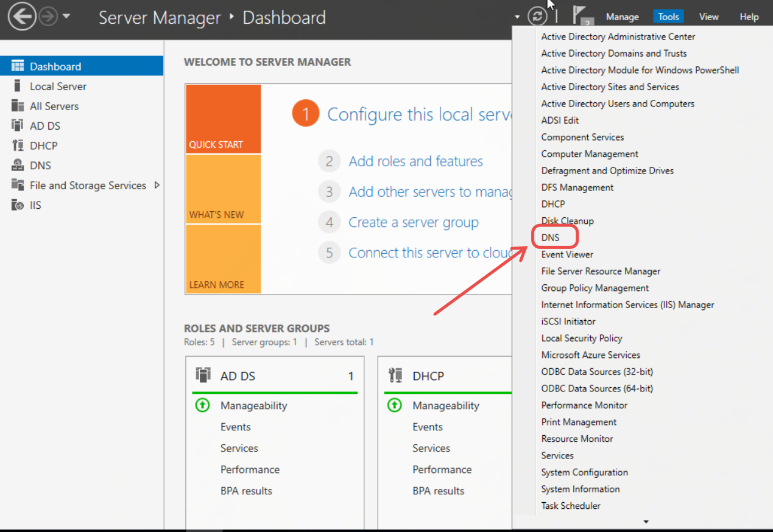
Task: Click the AD DS icon in sidebar
Action: (18, 125)
